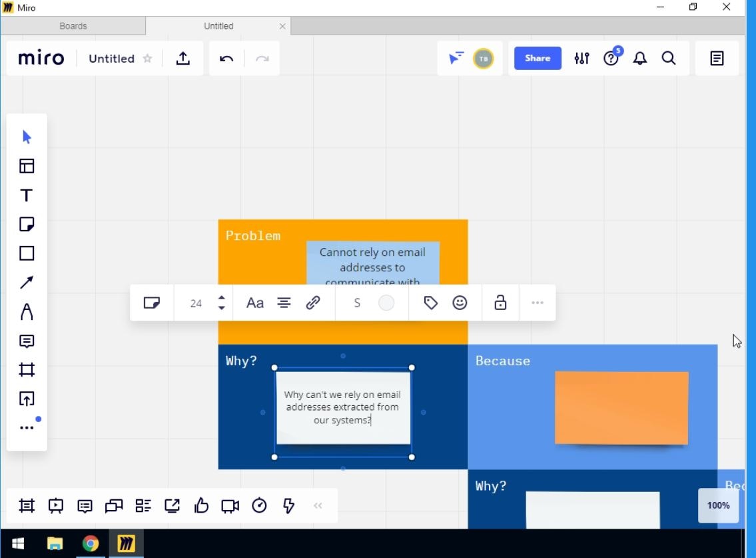Click the TB user avatar
This screenshot has width=756, height=558.
[483, 59]
